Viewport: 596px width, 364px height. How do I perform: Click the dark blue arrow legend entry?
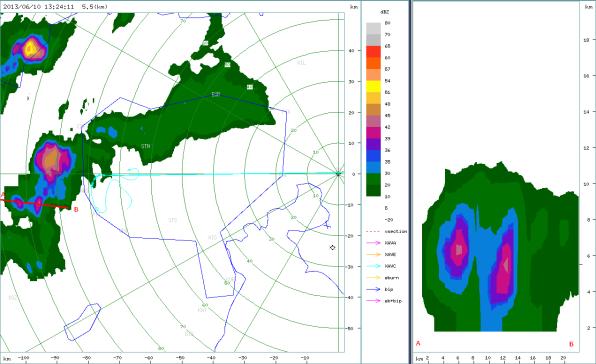380,289
